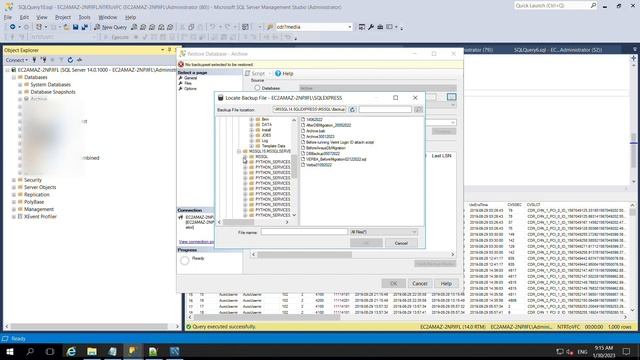Viewport: 640px width, 360px height.
Task: Select the Database source radio button
Action: [x=257, y=88]
